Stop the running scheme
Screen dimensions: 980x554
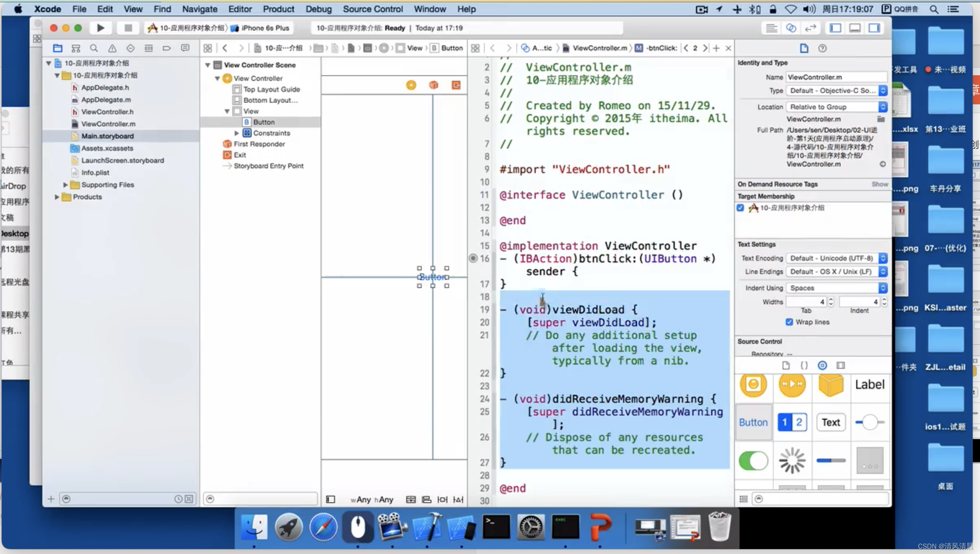click(128, 28)
